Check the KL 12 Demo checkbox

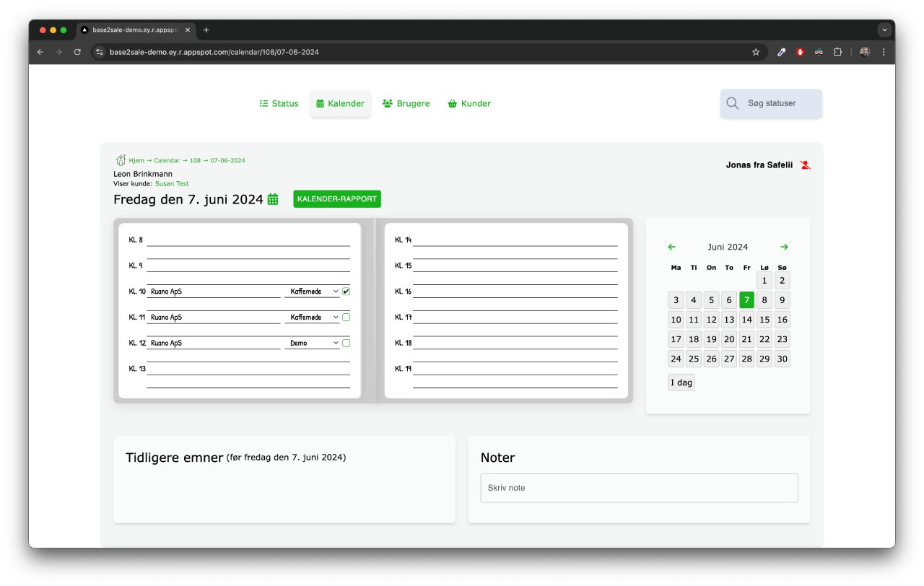click(346, 344)
